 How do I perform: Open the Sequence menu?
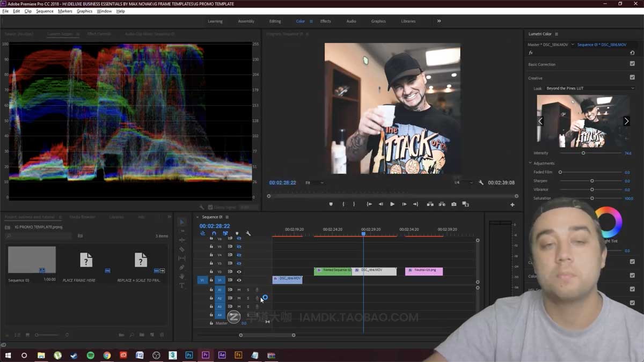45,11
